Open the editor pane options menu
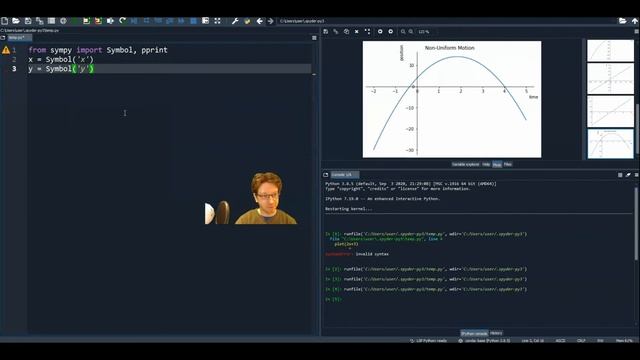Viewport: 640px width, 360px height. tap(314, 38)
